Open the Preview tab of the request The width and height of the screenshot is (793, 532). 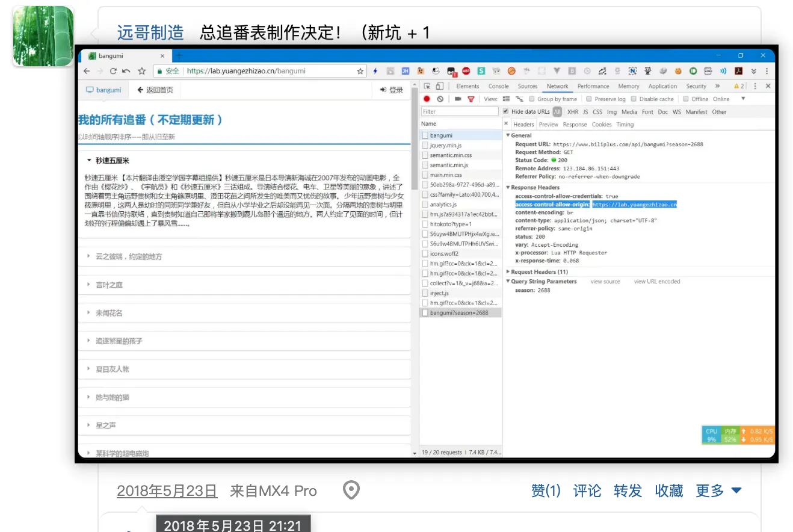pos(548,125)
